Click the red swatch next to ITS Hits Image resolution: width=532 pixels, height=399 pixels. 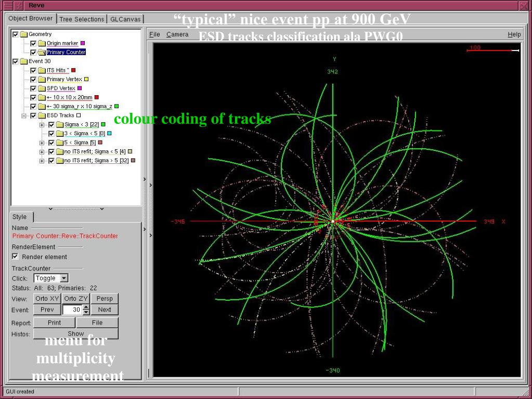tap(73, 70)
